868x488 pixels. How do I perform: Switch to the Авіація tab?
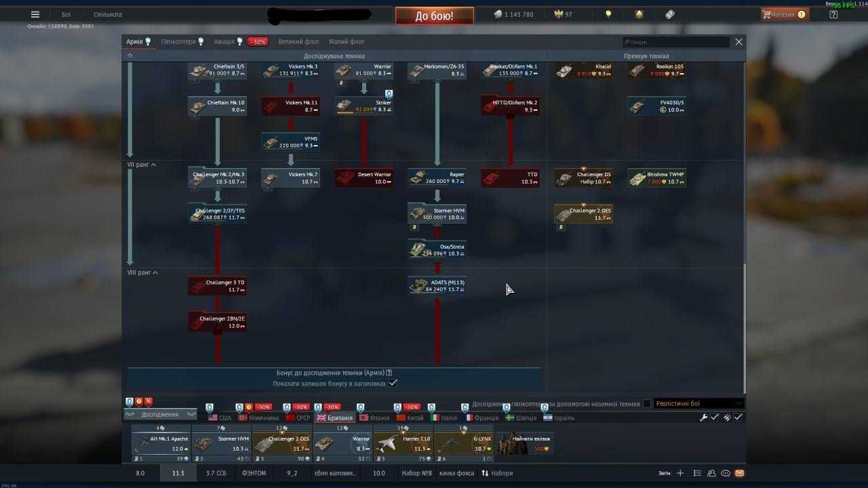pos(228,41)
